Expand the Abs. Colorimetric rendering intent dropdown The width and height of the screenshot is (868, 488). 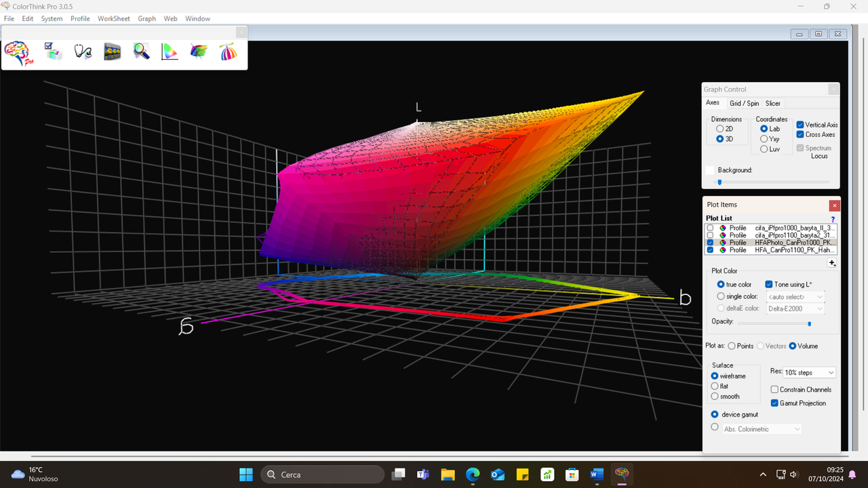[761, 428]
